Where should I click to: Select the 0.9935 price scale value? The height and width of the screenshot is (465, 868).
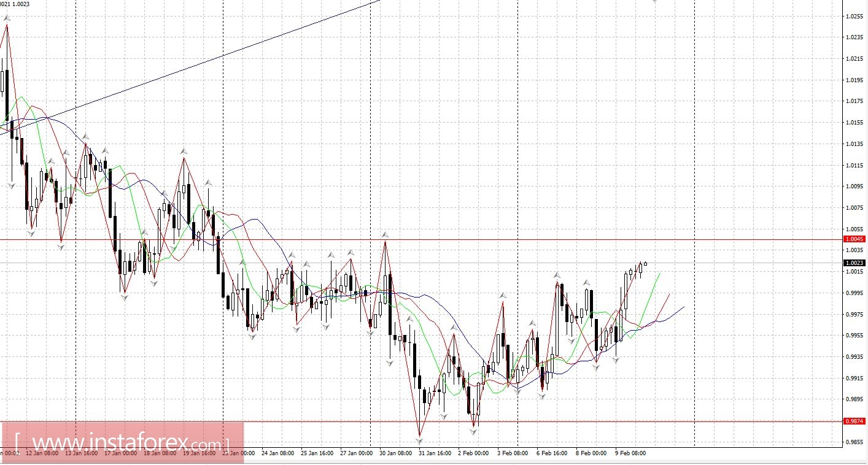pos(854,357)
